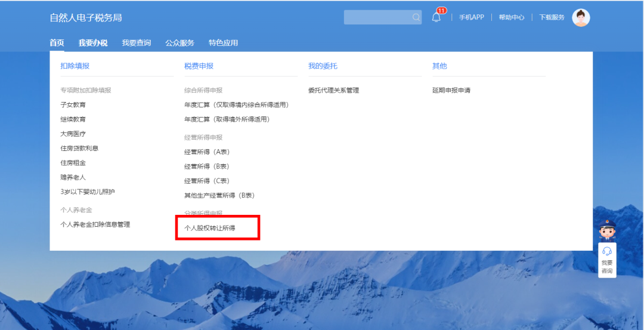
Task: Open 个人养老金扣除信息管理
Action: pos(95,224)
